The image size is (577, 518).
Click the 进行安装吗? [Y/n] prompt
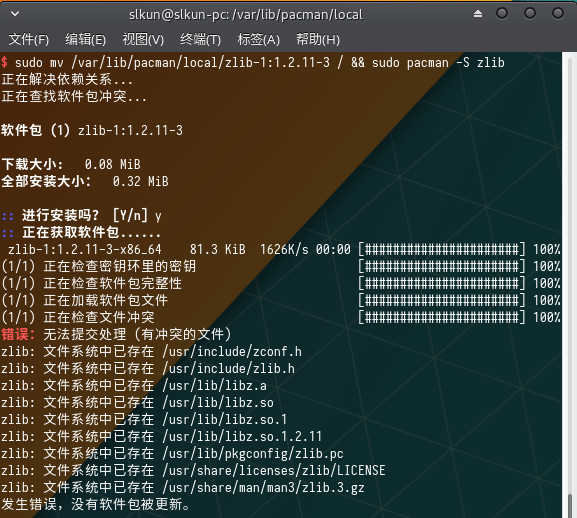pos(81,216)
